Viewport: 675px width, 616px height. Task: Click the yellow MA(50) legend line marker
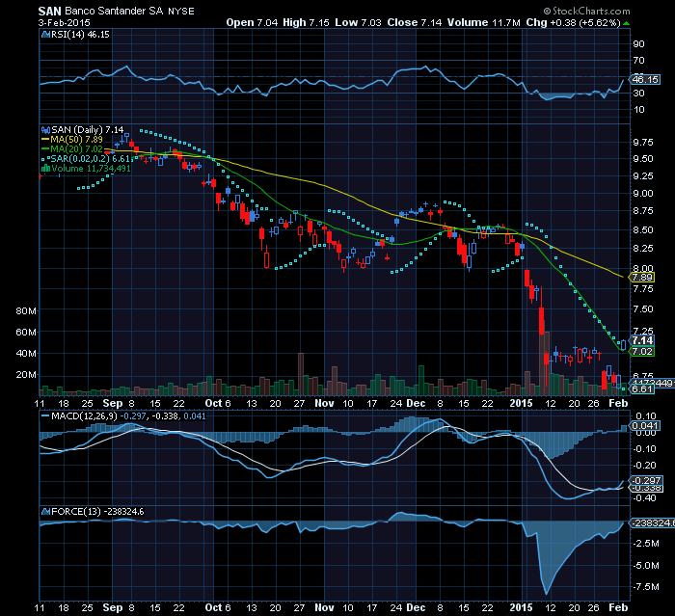click(x=45, y=140)
